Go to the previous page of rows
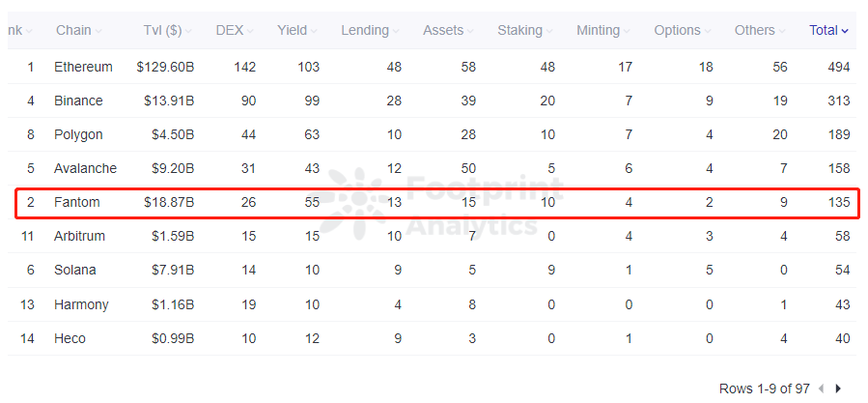This screenshot has width=868, height=403. pos(821,389)
